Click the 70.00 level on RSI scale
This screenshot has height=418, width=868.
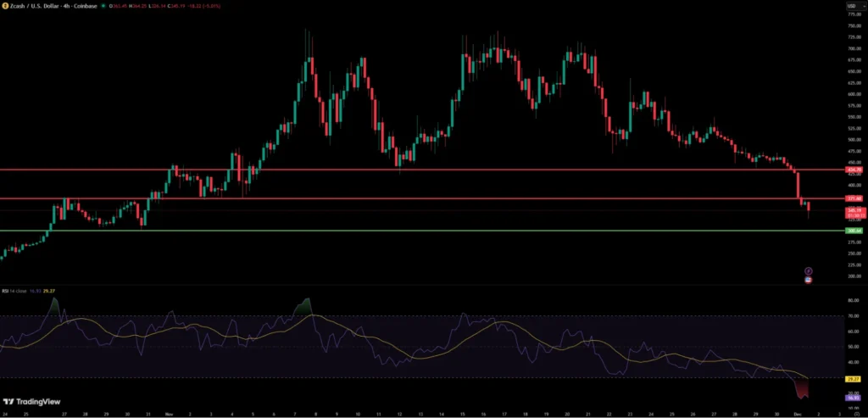click(x=853, y=315)
